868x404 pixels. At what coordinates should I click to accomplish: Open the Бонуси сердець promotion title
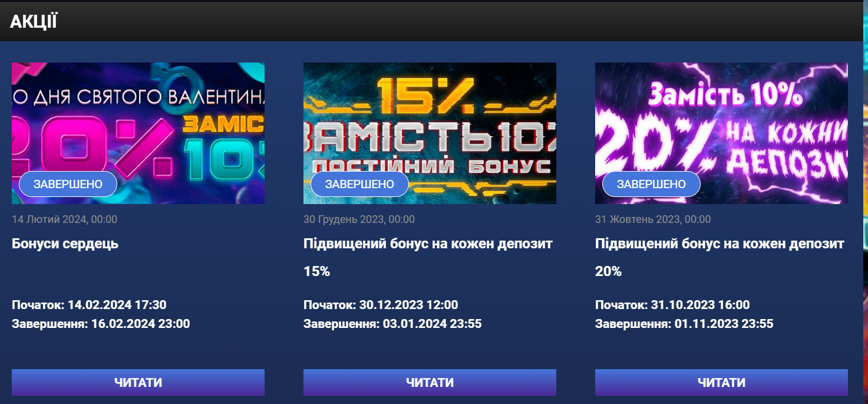65,244
